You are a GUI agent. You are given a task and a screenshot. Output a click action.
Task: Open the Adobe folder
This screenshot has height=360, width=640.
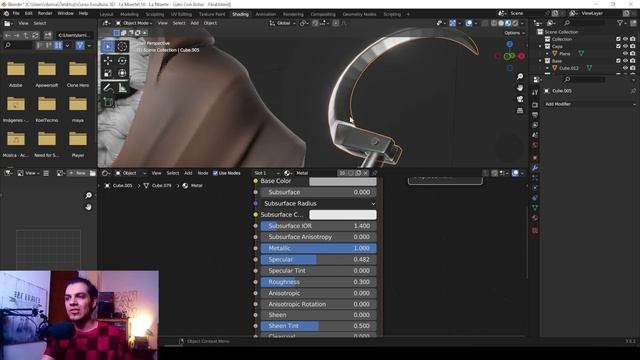(x=16, y=73)
